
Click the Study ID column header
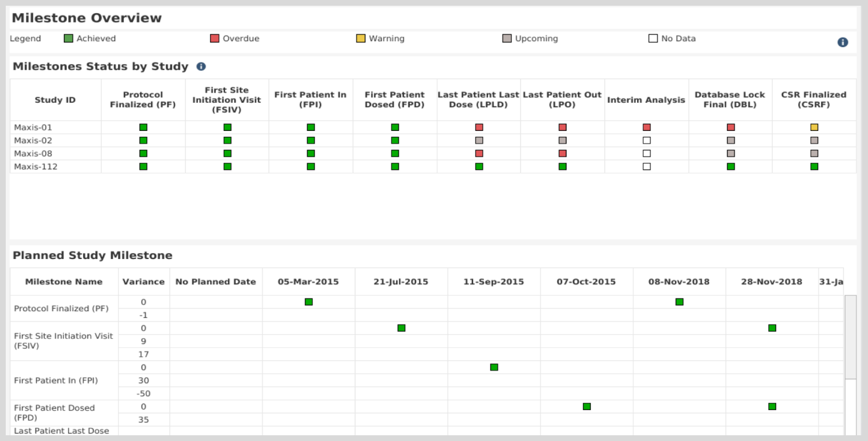(55, 100)
